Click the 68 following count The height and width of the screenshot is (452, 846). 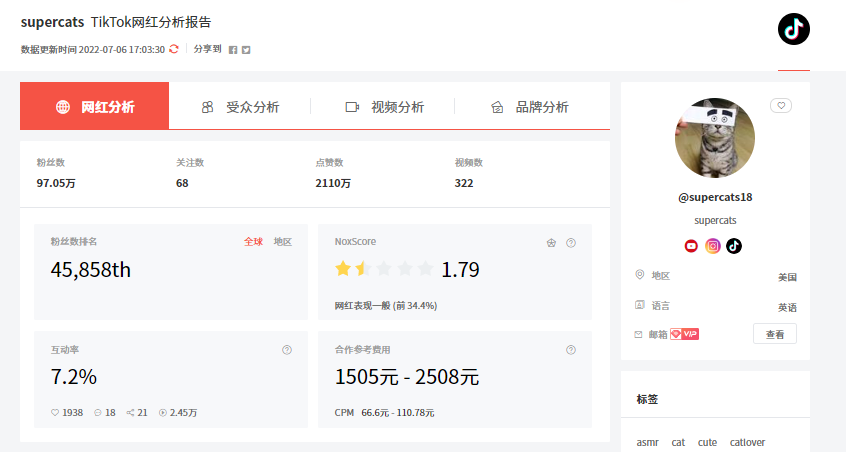182,183
